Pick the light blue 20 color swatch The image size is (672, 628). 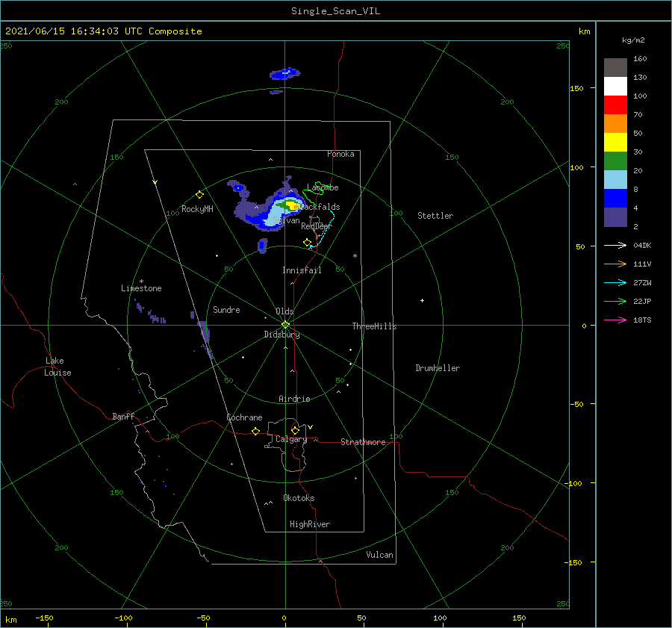coord(615,180)
